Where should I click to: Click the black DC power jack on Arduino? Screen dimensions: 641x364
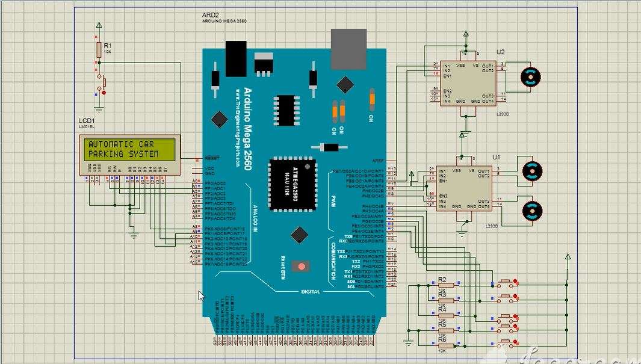[236, 58]
